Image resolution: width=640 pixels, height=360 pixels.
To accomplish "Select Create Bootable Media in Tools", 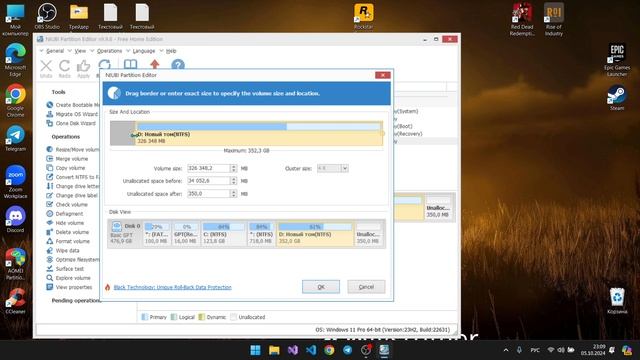I will (73, 105).
